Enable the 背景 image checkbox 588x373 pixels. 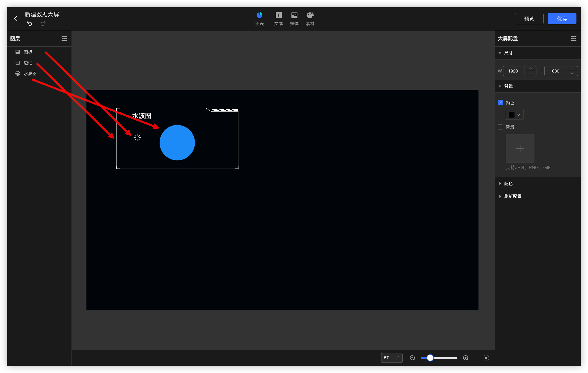click(500, 127)
